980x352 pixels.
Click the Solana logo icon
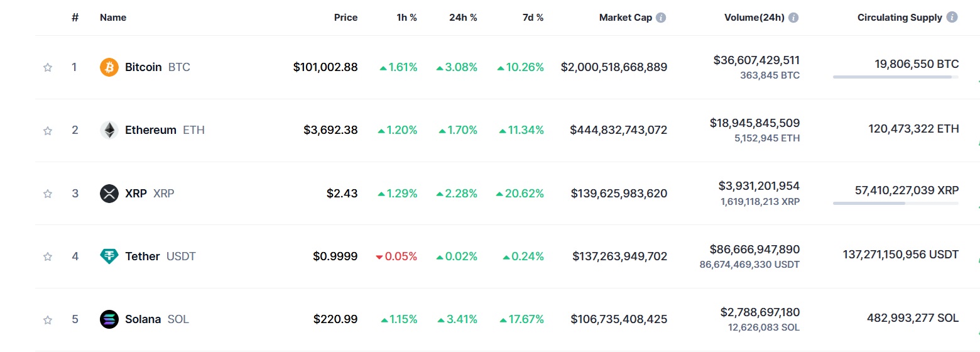(109, 319)
